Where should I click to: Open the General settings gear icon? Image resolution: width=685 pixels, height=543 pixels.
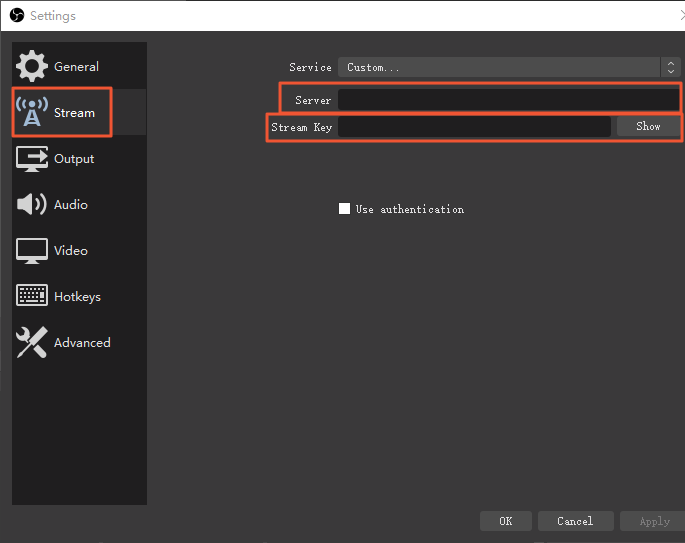[x=31, y=66]
